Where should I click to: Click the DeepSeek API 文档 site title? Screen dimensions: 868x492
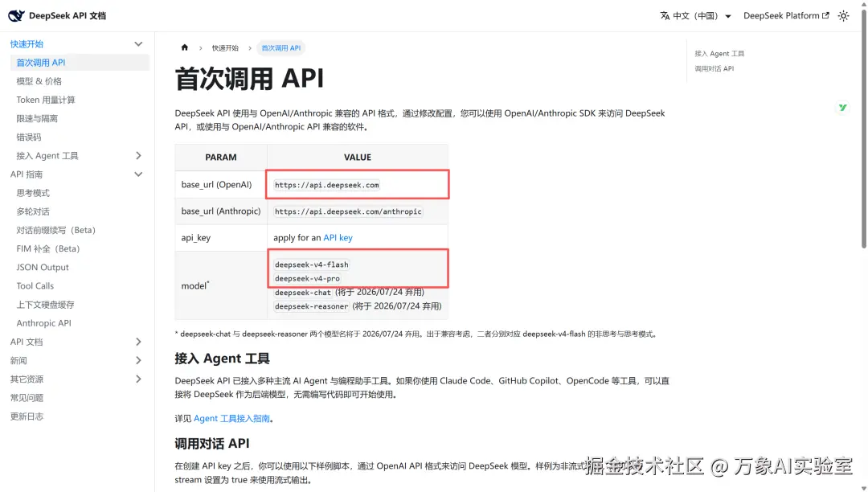click(x=67, y=15)
